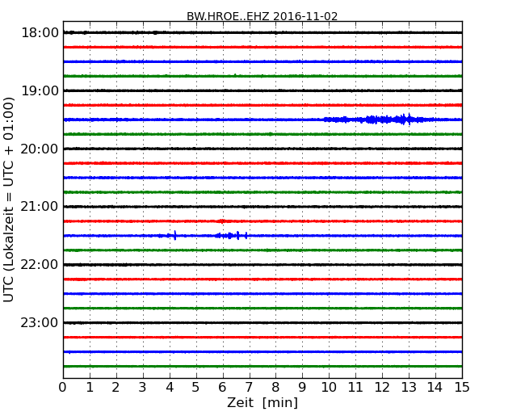Click x-axis tick label 5
Image resolution: width=525 pixels, height=420 pixels.
tap(196, 387)
